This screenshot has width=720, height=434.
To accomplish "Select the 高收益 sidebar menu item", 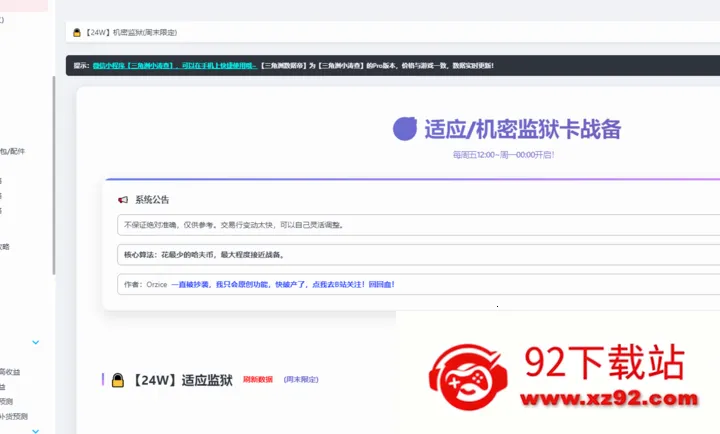I will 10,372.
